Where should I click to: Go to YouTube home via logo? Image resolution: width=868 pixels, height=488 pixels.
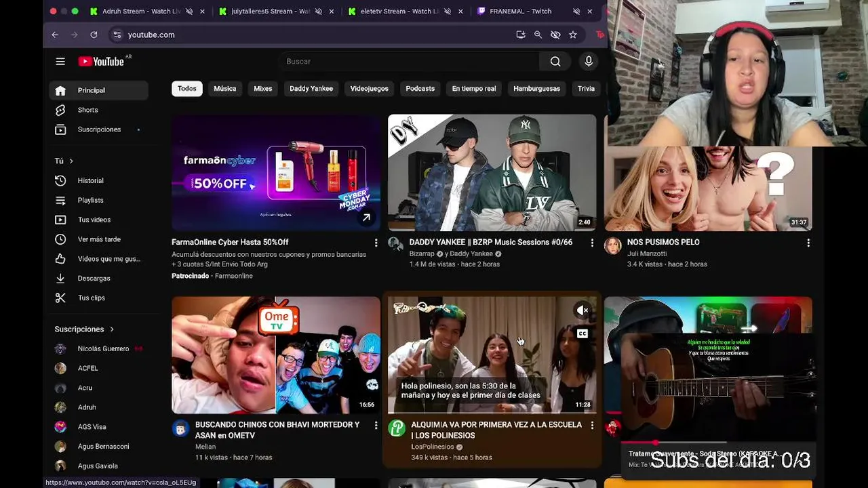point(101,62)
